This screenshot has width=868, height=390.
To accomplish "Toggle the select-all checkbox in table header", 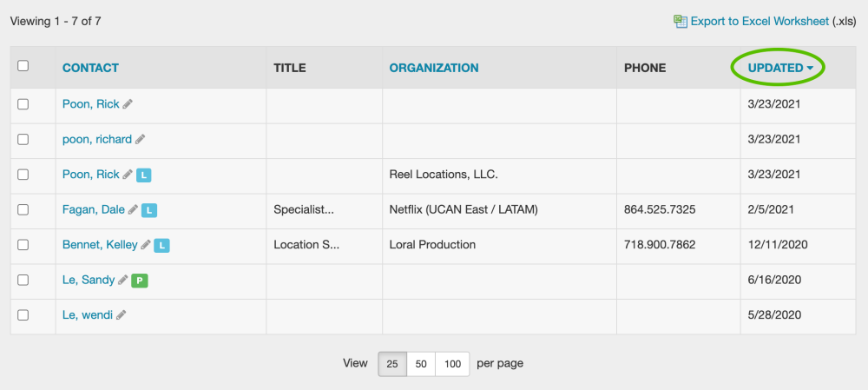I will [23, 66].
